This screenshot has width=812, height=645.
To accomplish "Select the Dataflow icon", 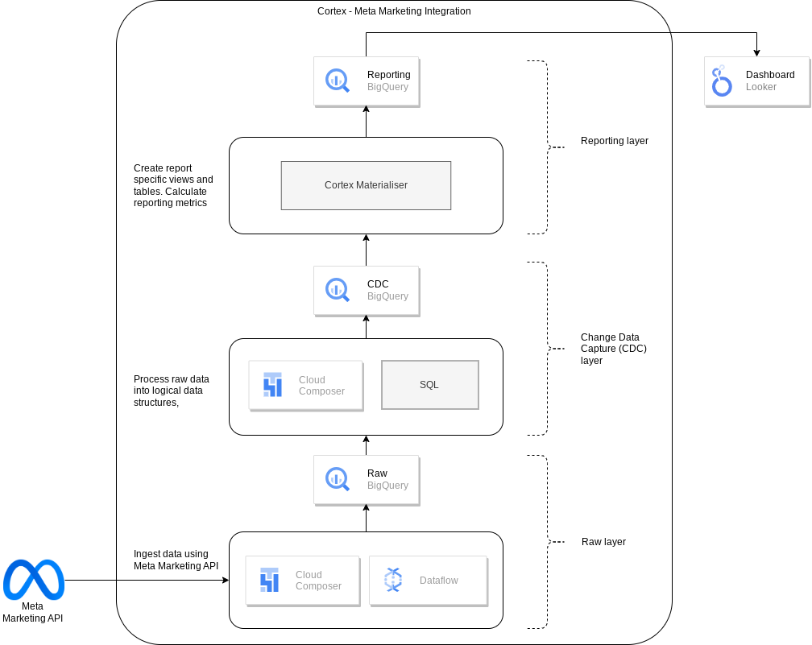I will pyautogui.click(x=393, y=580).
